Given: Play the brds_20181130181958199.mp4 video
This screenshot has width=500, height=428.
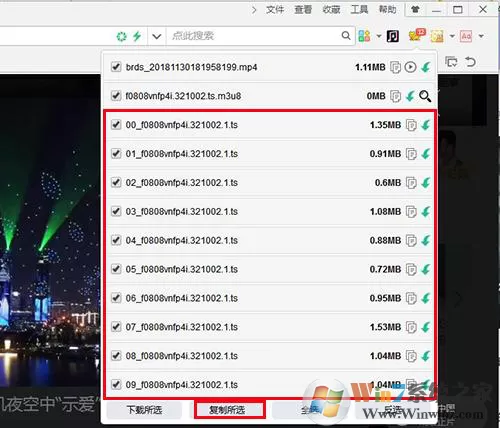Looking at the screenshot, I should [x=410, y=67].
